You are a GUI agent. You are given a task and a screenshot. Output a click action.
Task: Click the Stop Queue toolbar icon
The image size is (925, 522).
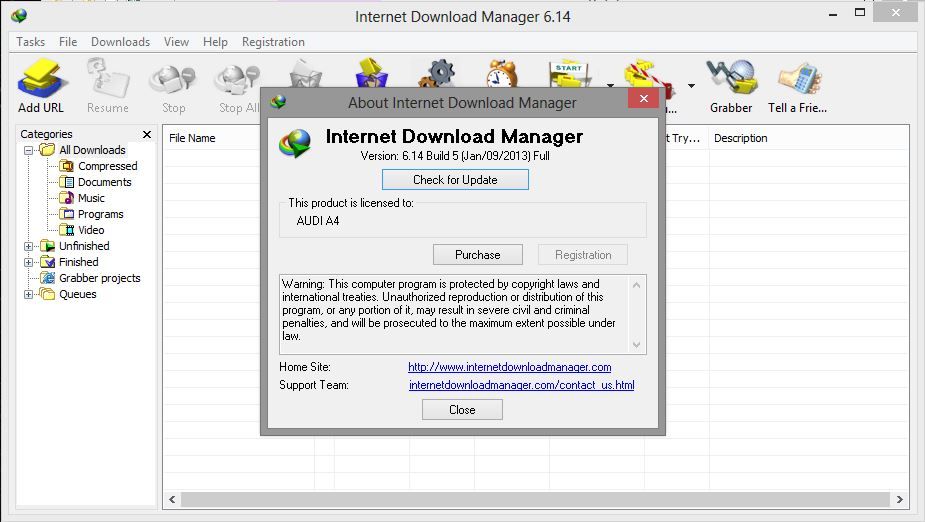(x=648, y=78)
